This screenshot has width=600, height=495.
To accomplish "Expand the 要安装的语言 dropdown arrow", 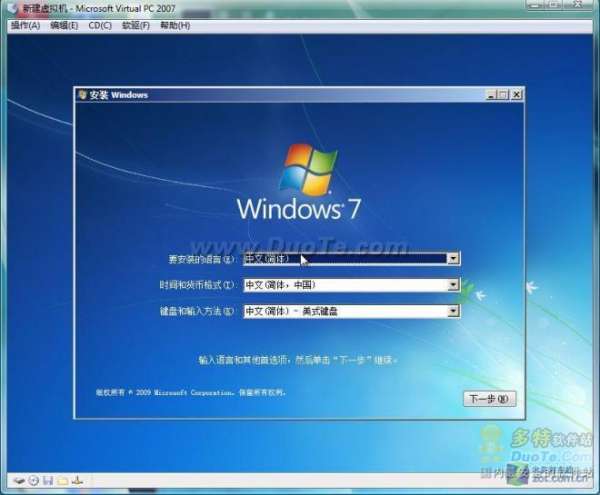I will pos(453,259).
